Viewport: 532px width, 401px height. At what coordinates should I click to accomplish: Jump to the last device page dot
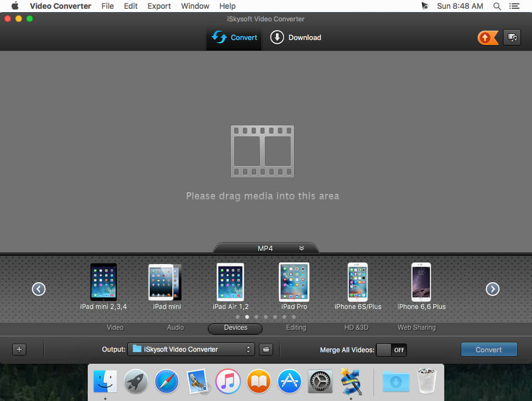[x=293, y=317]
